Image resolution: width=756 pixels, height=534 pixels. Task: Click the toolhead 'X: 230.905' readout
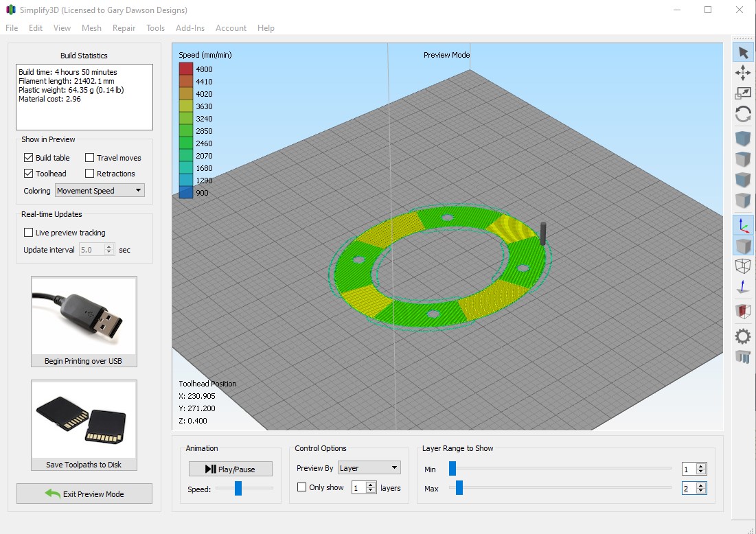[x=196, y=395]
